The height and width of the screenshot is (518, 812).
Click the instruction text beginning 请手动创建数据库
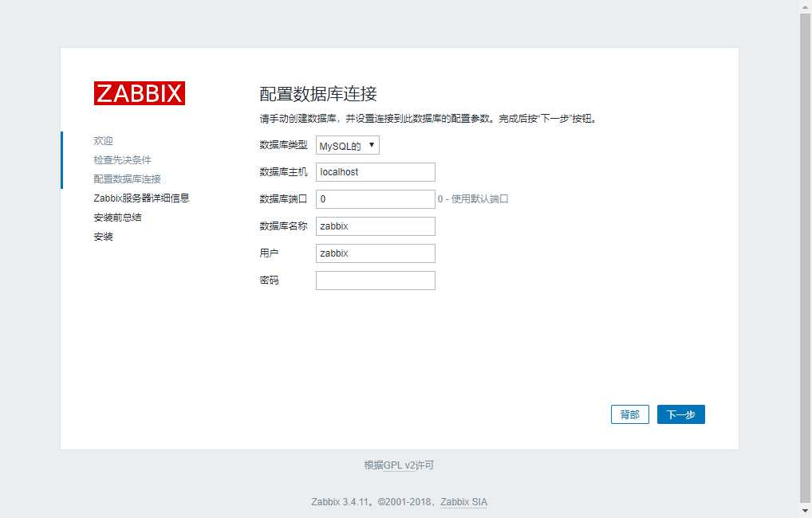click(x=428, y=119)
